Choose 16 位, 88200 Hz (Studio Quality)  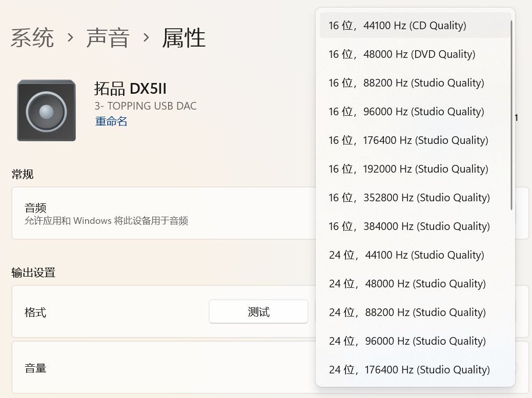click(x=415, y=83)
